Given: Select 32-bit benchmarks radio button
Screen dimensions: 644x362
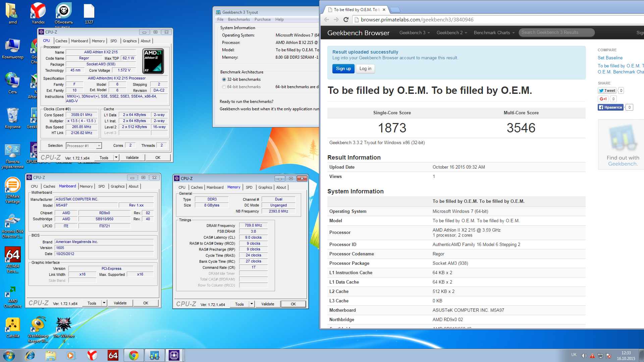Looking at the screenshot, I should (224, 79).
